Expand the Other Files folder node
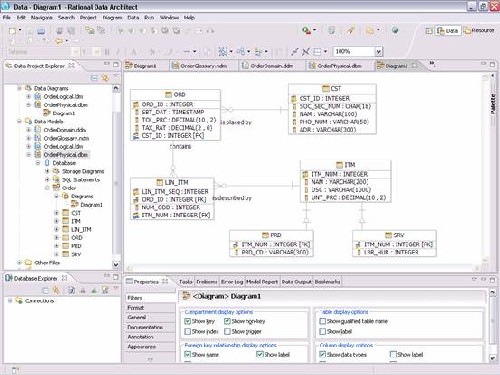Image resolution: width=500 pixels, height=375 pixels. coord(19,262)
